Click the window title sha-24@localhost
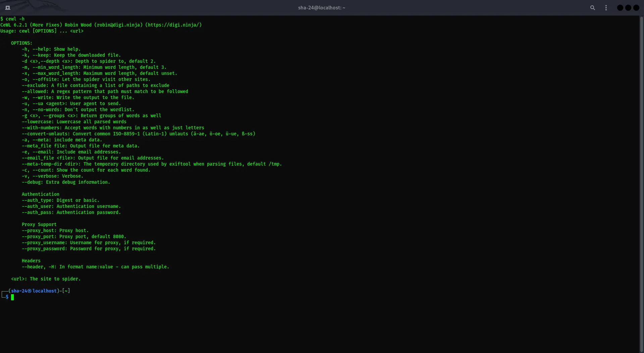 (x=321, y=8)
